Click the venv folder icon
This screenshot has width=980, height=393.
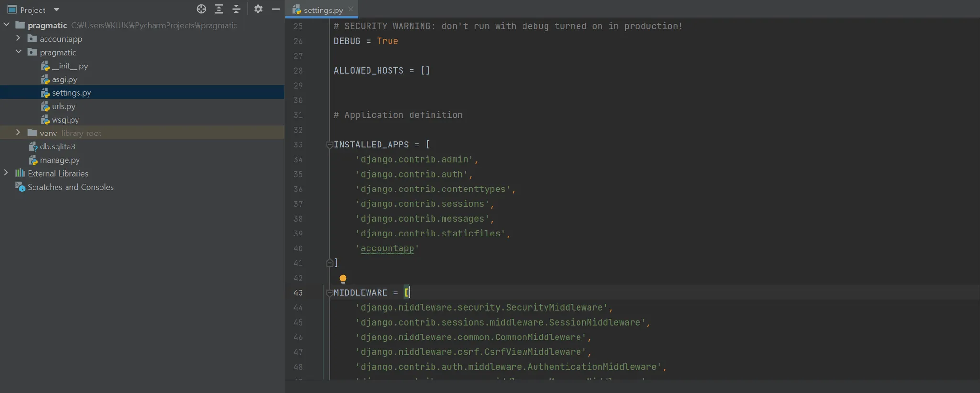pos(32,133)
